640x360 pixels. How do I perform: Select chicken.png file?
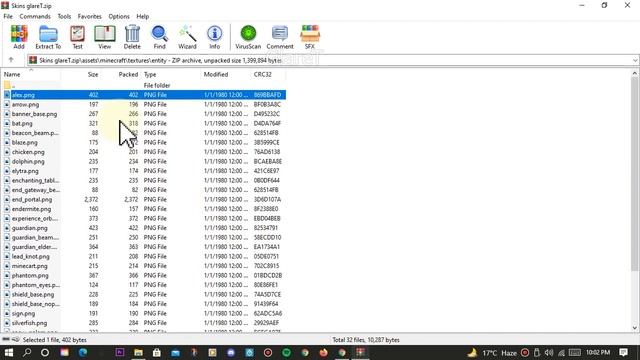coord(144,152)
